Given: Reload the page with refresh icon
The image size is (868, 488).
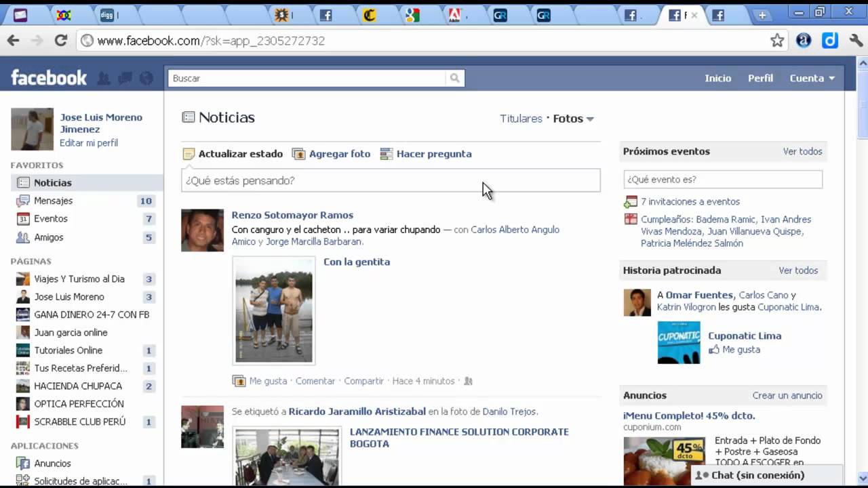Looking at the screenshot, I should tap(61, 41).
